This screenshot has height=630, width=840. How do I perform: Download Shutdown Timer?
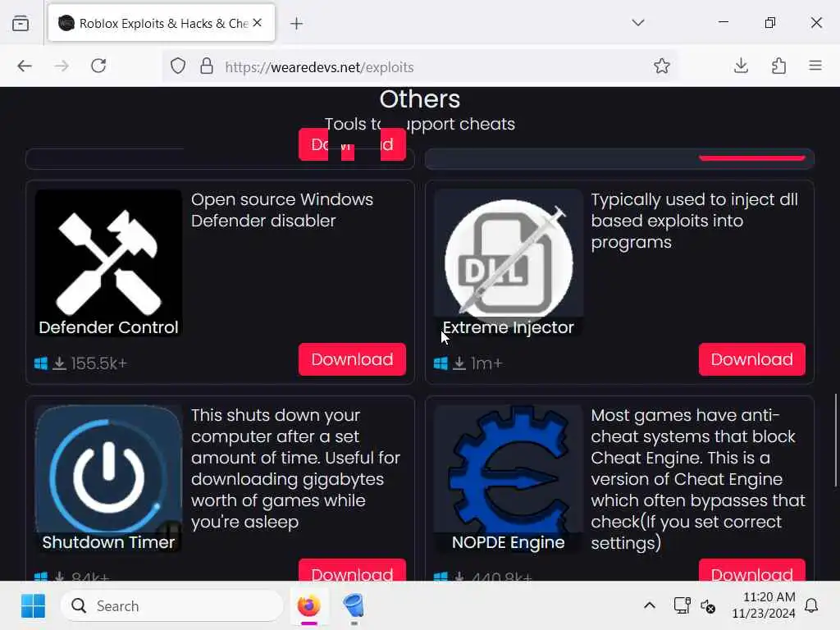[352, 571]
